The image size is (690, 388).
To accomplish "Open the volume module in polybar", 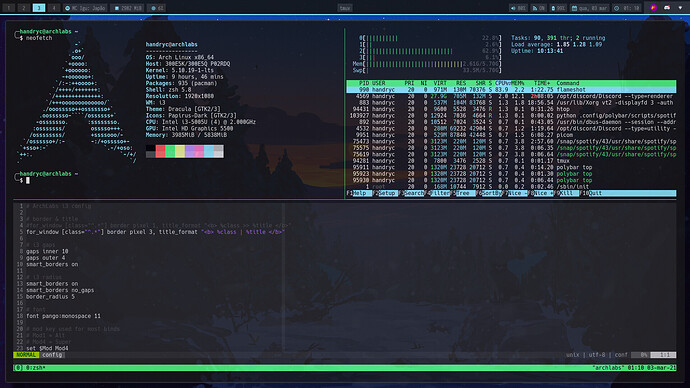I will coord(518,8).
